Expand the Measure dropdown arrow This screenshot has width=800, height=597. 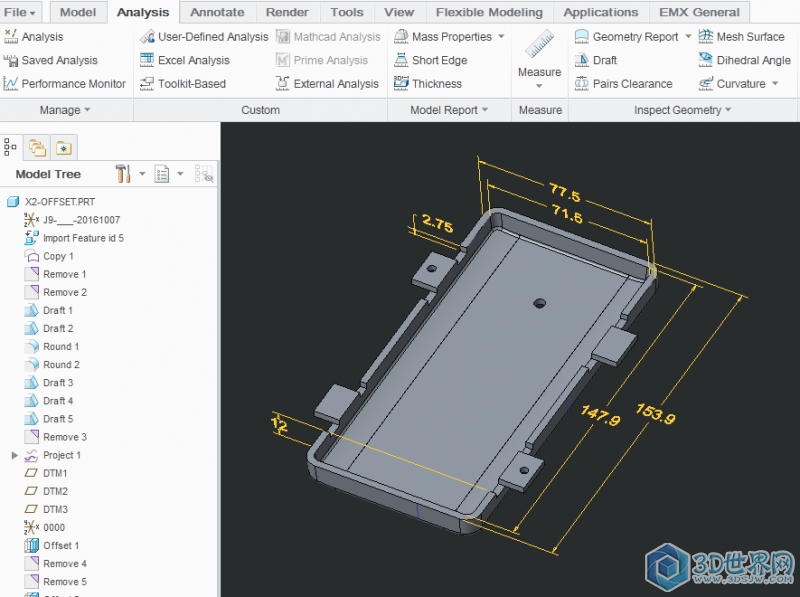pos(539,86)
